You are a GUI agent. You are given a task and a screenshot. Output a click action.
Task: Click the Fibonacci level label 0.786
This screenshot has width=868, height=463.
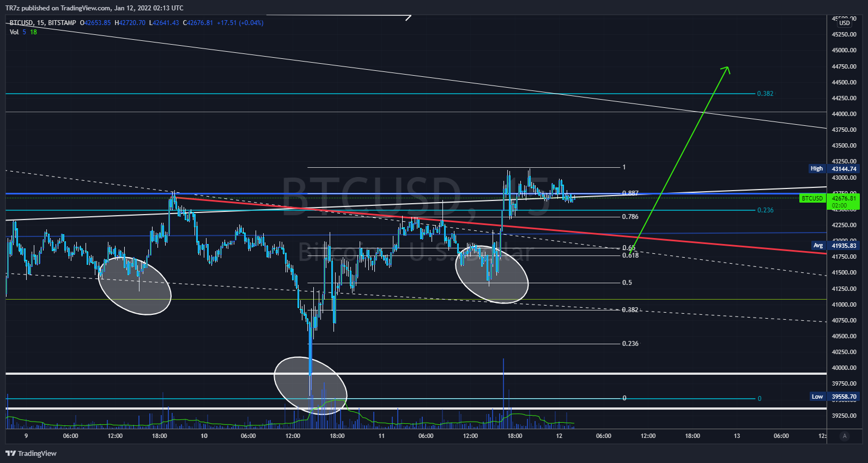point(630,217)
